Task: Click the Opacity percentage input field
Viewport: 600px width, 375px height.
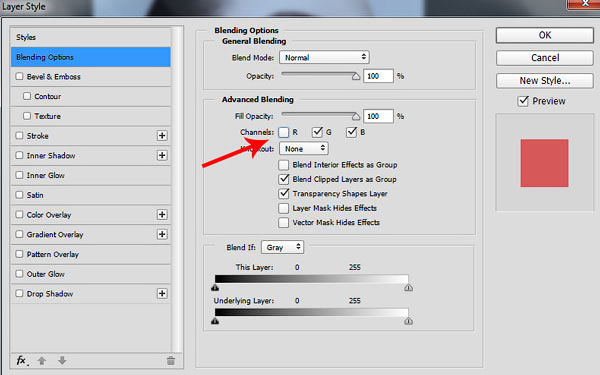Action: click(378, 76)
